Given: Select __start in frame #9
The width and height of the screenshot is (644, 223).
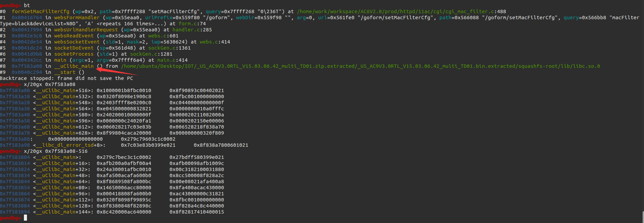Looking at the screenshot, I should click(x=65, y=72).
